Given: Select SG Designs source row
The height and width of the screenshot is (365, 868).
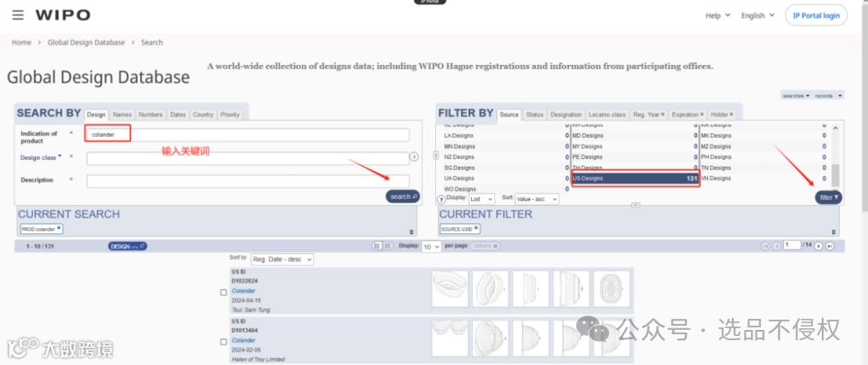Looking at the screenshot, I should (506, 168).
